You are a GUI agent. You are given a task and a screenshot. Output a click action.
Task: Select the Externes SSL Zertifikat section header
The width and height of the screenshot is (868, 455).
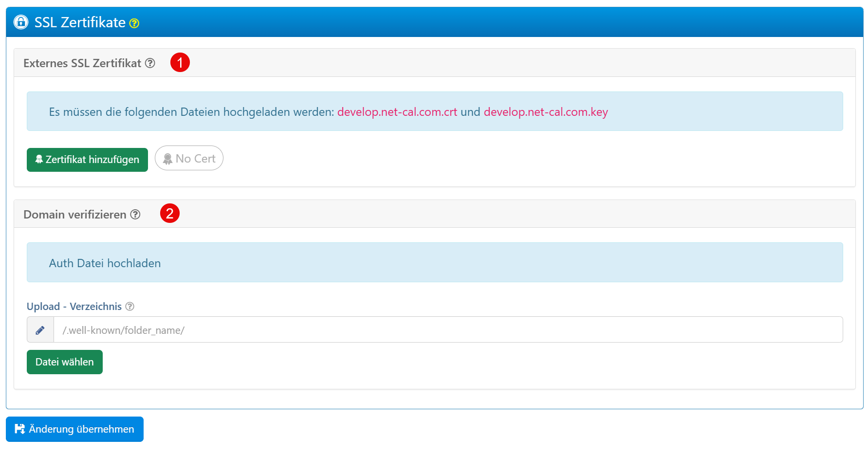pos(82,63)
